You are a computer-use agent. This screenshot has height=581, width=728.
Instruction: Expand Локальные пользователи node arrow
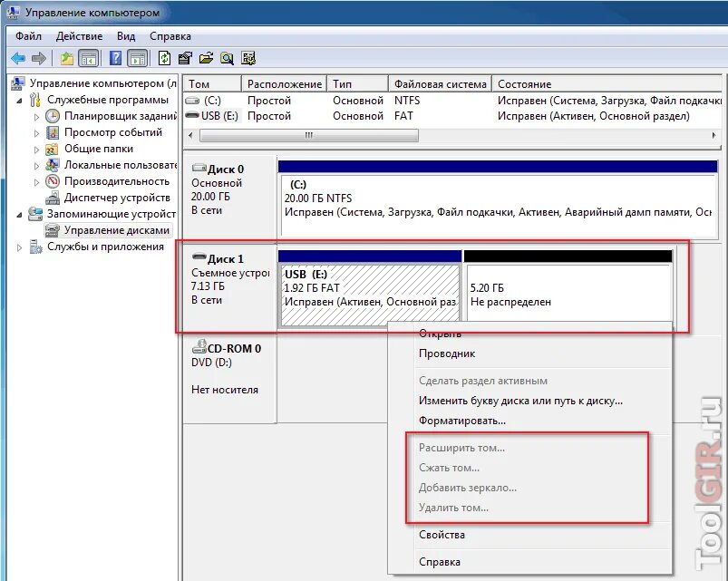pos(36,166)
